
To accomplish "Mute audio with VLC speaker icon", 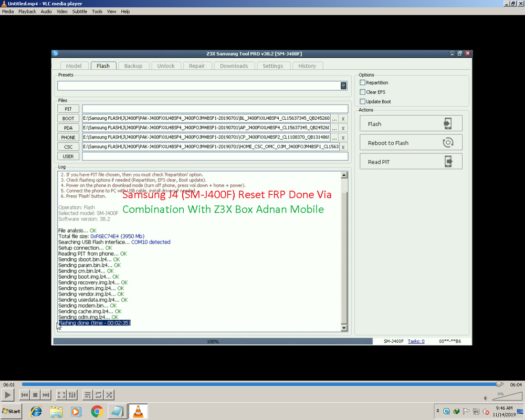I will tap(486, 398).
